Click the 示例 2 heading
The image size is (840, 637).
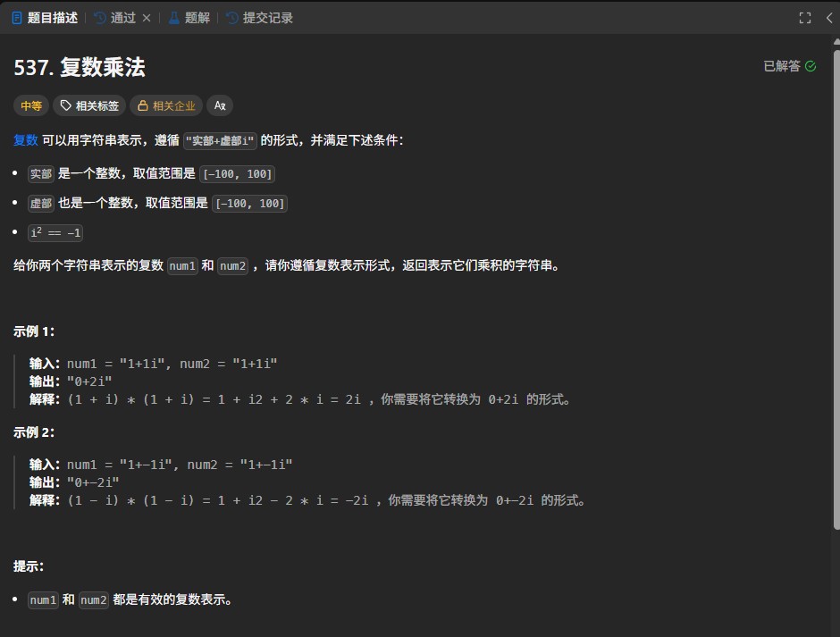coord(34,432)
